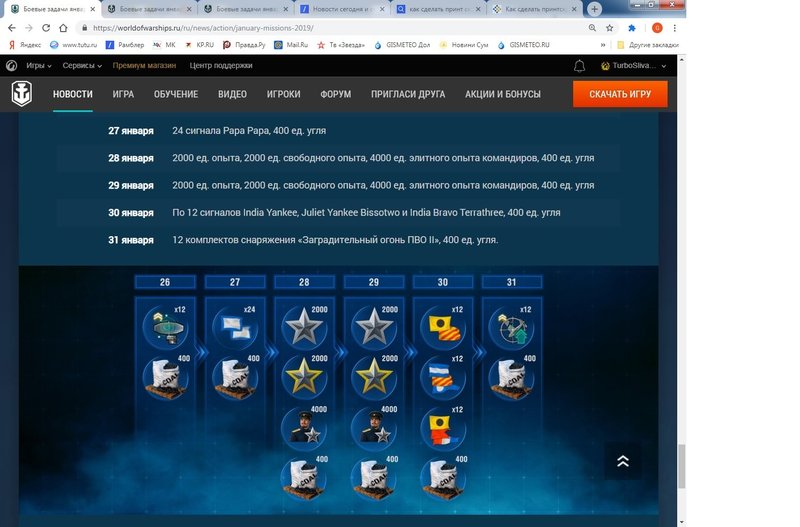Click the zoom magnifier icon in address bar

[592, 28]
